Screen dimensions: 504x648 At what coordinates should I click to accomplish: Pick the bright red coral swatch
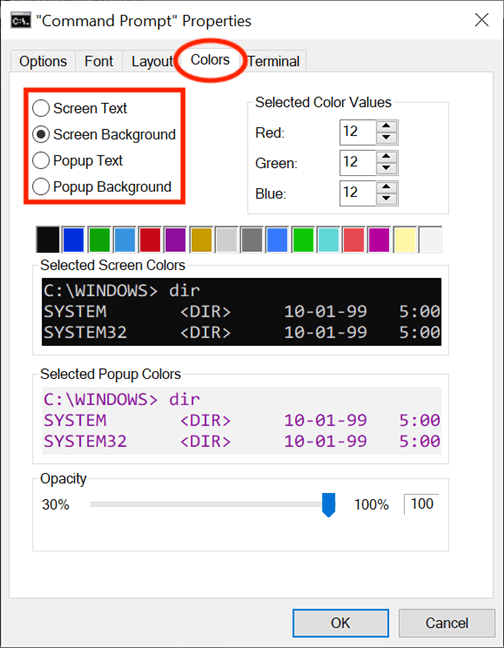point(354,239)
